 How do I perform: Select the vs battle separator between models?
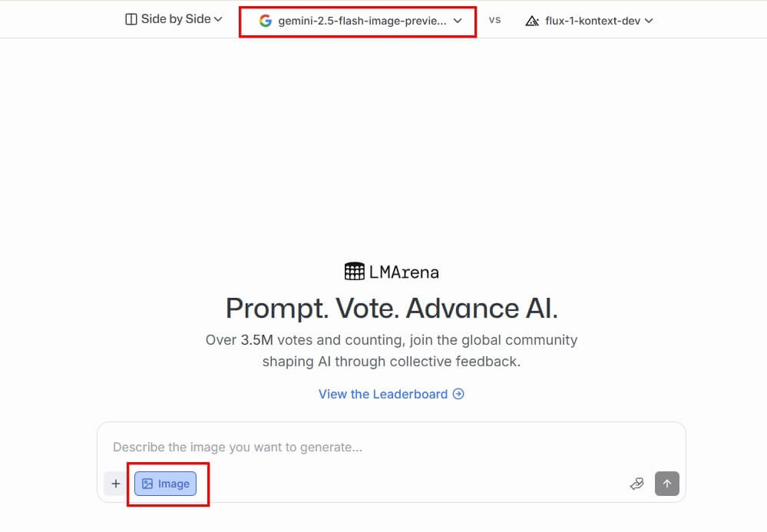click(x=494, y=21)
